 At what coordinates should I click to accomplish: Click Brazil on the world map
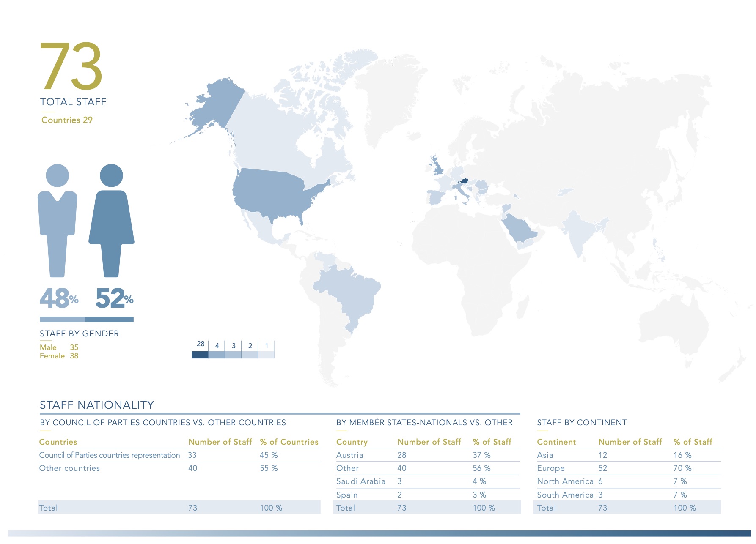point(351,292)
